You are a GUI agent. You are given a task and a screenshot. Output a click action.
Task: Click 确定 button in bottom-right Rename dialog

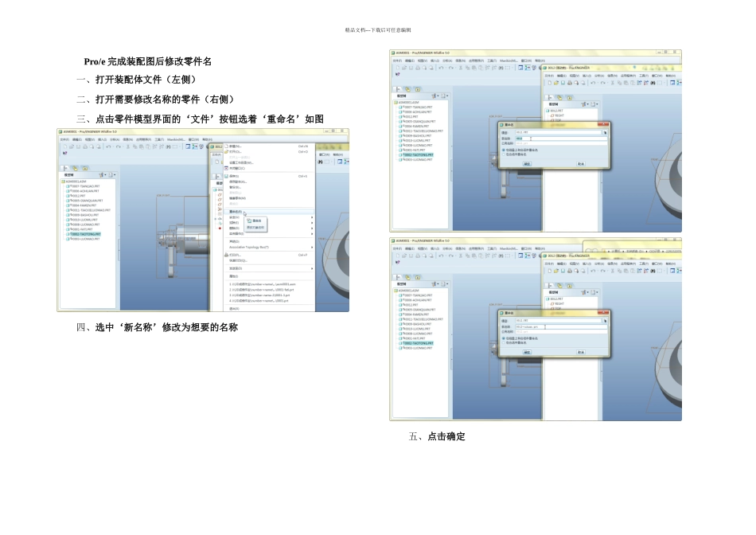pos(527,352)
